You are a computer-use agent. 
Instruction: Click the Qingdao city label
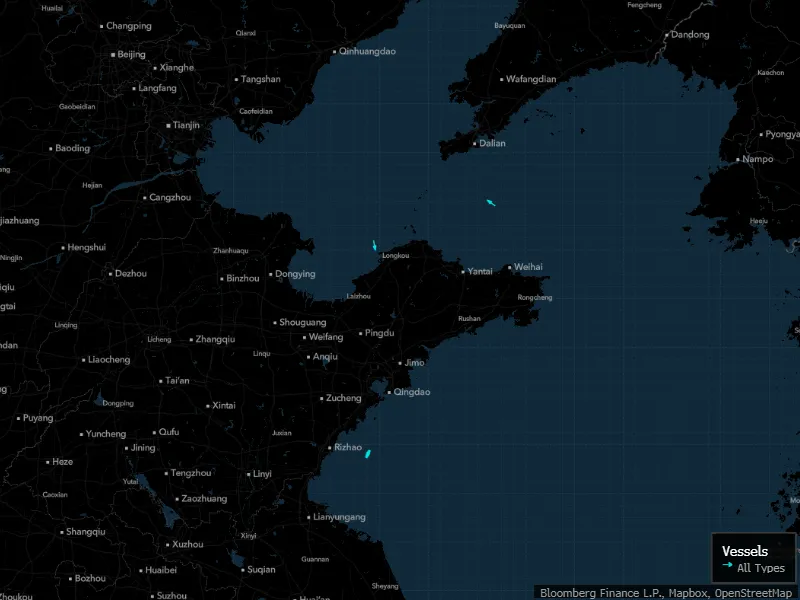pos(412,392)
